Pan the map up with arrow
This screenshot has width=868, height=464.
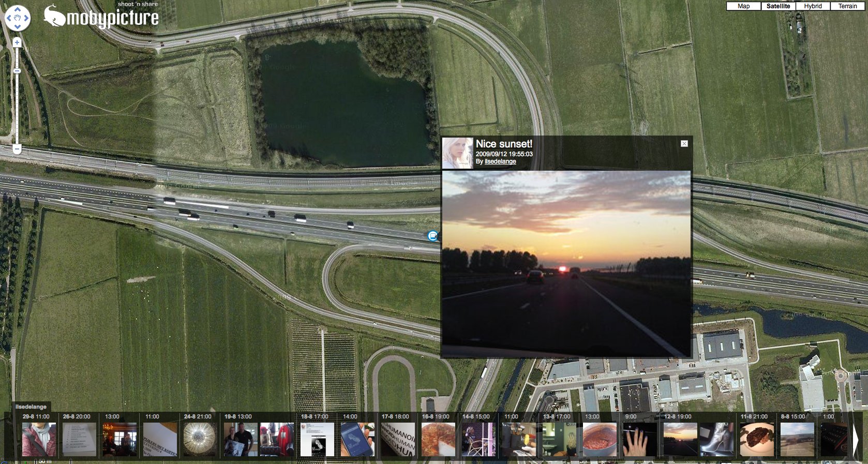17,10
